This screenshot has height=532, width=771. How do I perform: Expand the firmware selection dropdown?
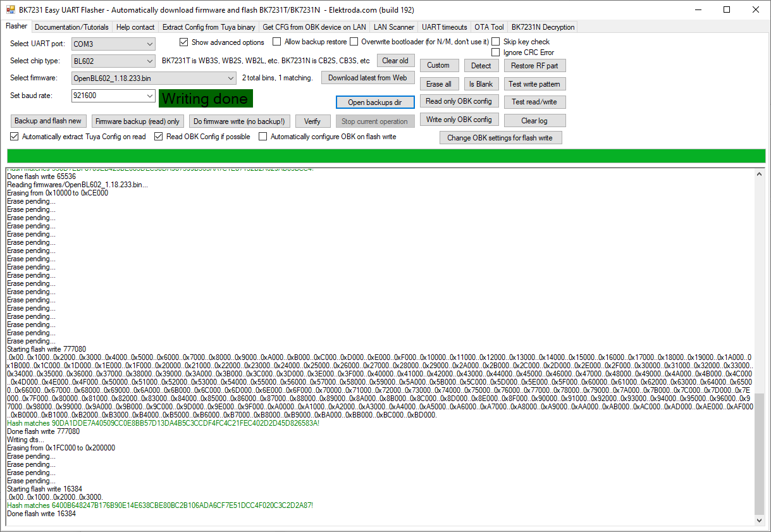[154, 78]
